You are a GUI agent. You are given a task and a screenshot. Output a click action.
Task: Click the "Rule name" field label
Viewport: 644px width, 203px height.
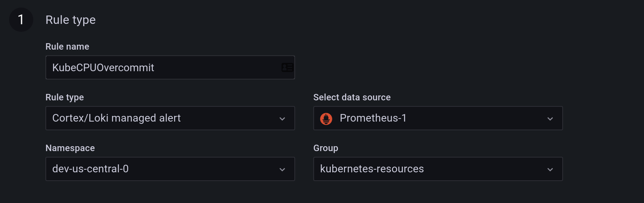point(67,47)
